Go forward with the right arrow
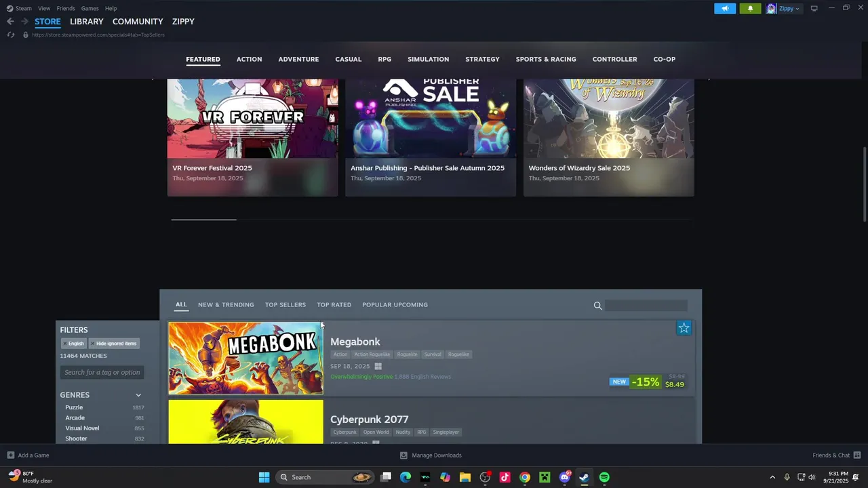The width and height of the screenshot is (868, 488). (x=24, y=22)
